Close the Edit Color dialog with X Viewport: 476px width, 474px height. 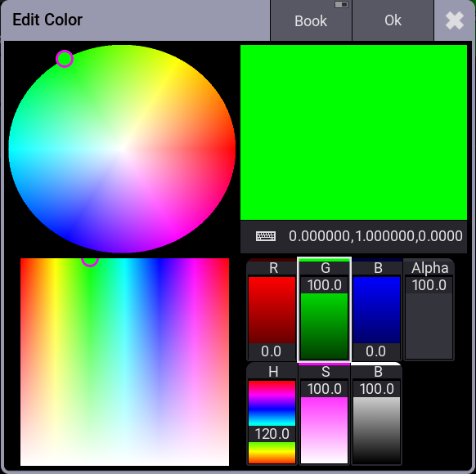(455, 20)
